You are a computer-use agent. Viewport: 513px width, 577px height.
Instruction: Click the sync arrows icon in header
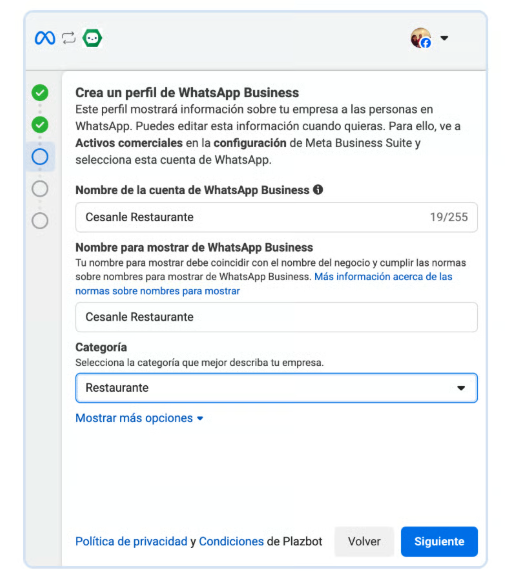[69, 38]
